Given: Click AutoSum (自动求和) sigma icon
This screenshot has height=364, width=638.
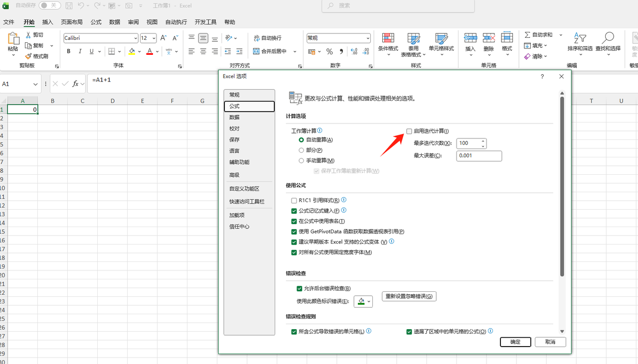Looking at the screenshot, I should point(527,35).
